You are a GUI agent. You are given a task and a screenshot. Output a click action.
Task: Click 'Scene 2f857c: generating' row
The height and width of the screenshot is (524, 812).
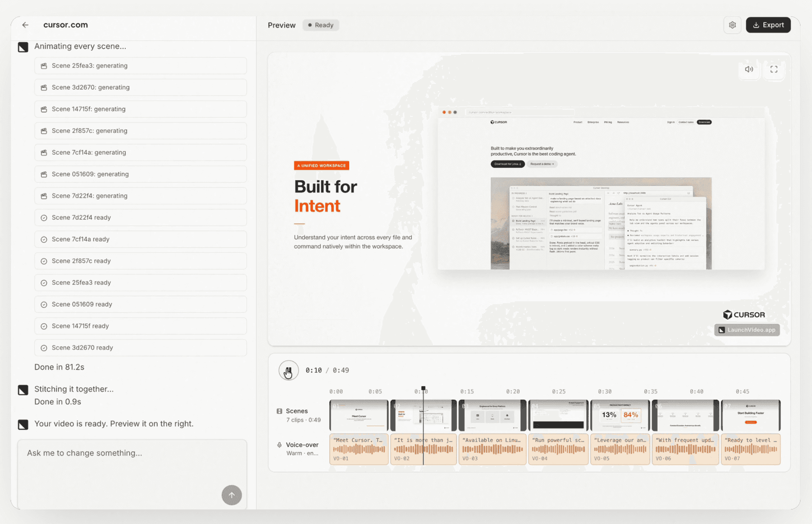coord(140,131)
